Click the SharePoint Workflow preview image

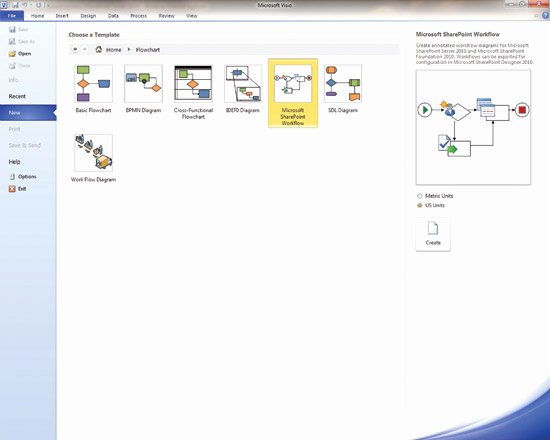(x=473, y=127)
